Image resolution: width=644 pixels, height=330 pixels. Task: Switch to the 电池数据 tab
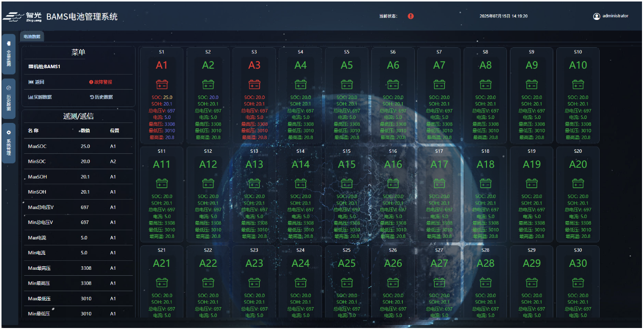32,36
